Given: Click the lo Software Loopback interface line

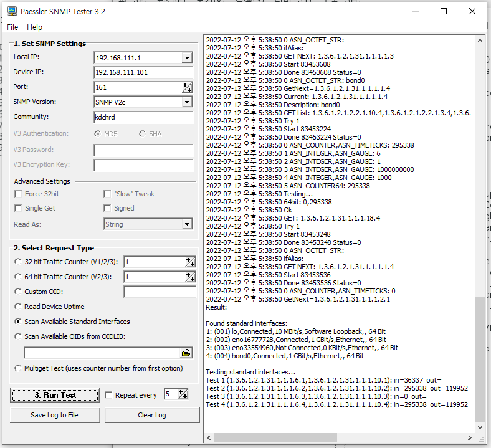Looking at the screenshot, I should [x=295, y=331].
